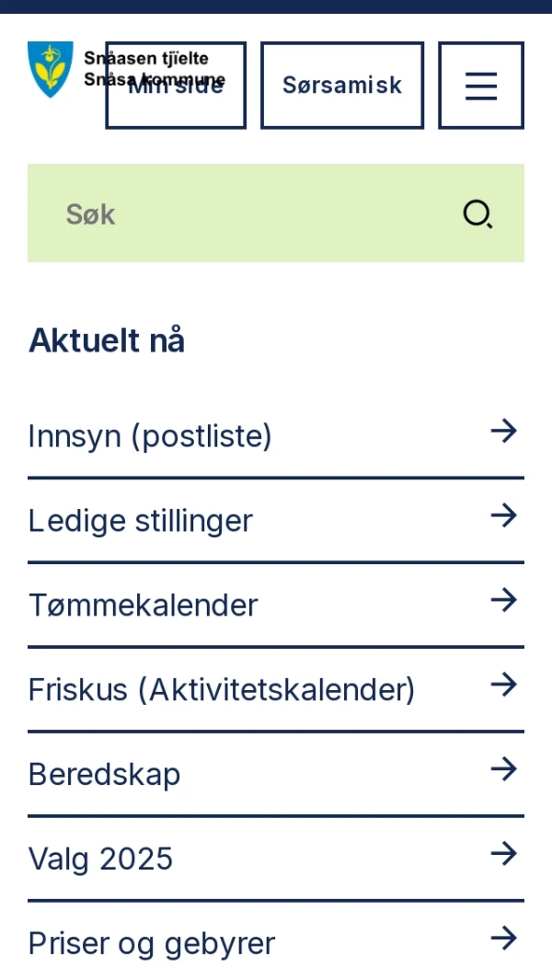
Task: Open Friskus (Aktivitetskalender)
Action: (222, 689)
